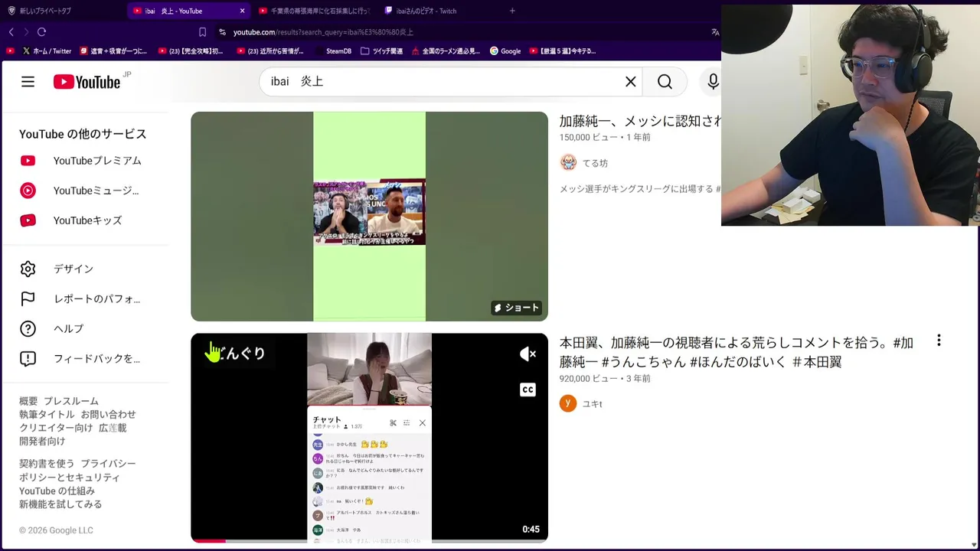The image size is (980, 551).
Task: Unmute the preview with the speaker icon
Action: tap(528, 354)
